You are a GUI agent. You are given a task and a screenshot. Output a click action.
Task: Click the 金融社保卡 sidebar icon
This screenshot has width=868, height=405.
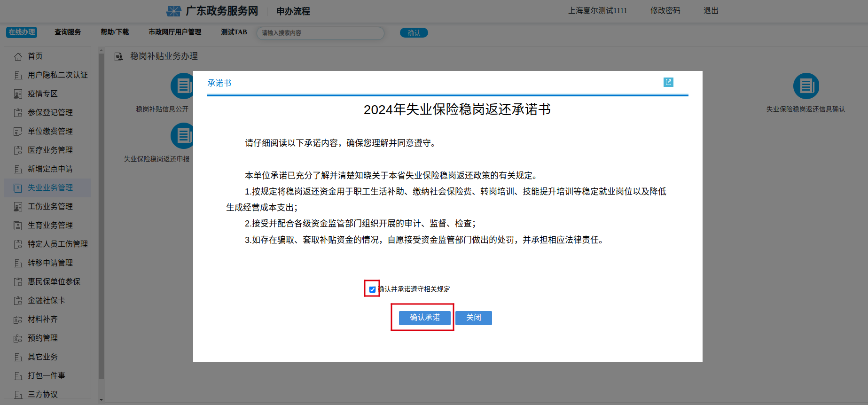click(18, 301)
